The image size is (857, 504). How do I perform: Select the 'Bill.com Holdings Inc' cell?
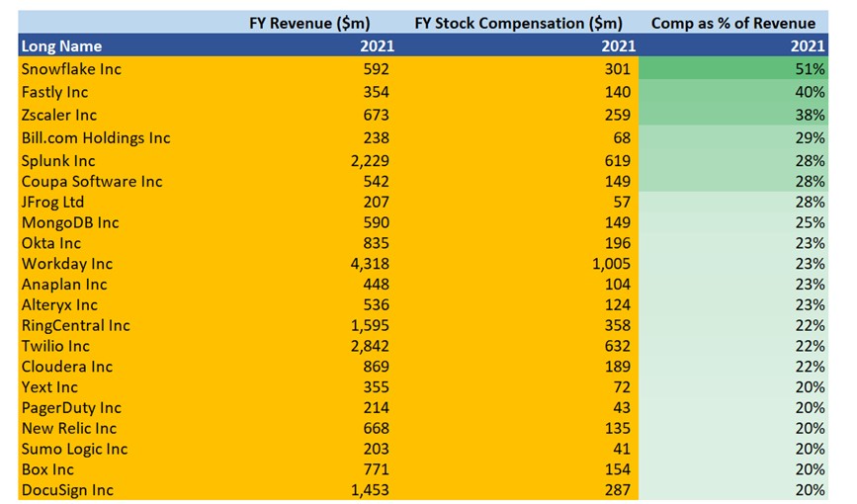[96, 137]
